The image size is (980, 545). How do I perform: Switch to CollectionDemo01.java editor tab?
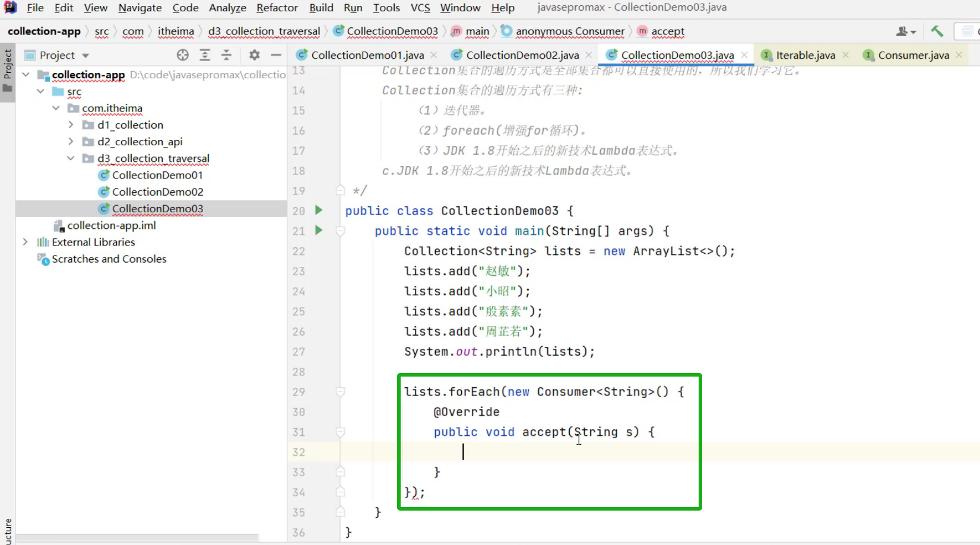pyautogui.click(x=367, y=55)
